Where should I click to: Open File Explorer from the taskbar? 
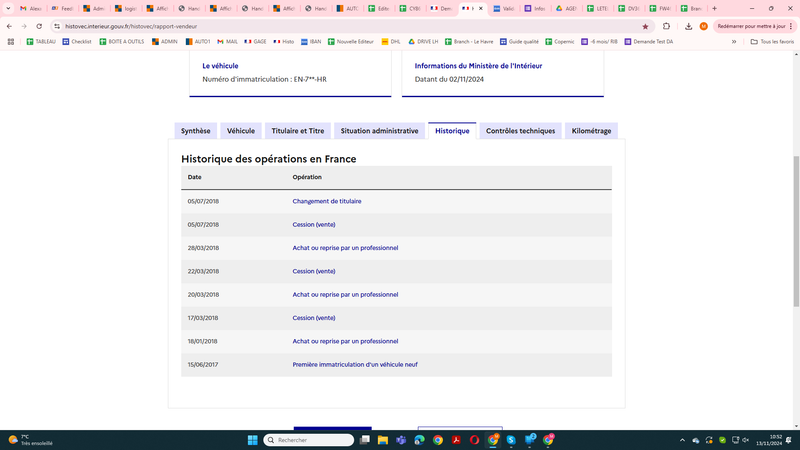point(383,440)
